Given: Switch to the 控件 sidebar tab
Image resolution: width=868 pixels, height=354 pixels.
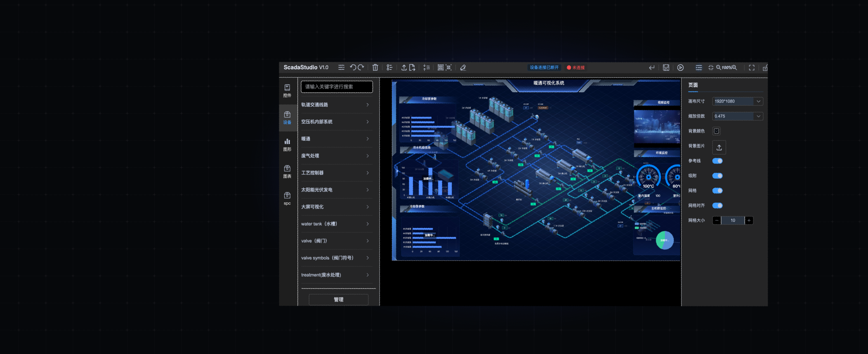Looking at the screenshot, I should click(287, 91).
